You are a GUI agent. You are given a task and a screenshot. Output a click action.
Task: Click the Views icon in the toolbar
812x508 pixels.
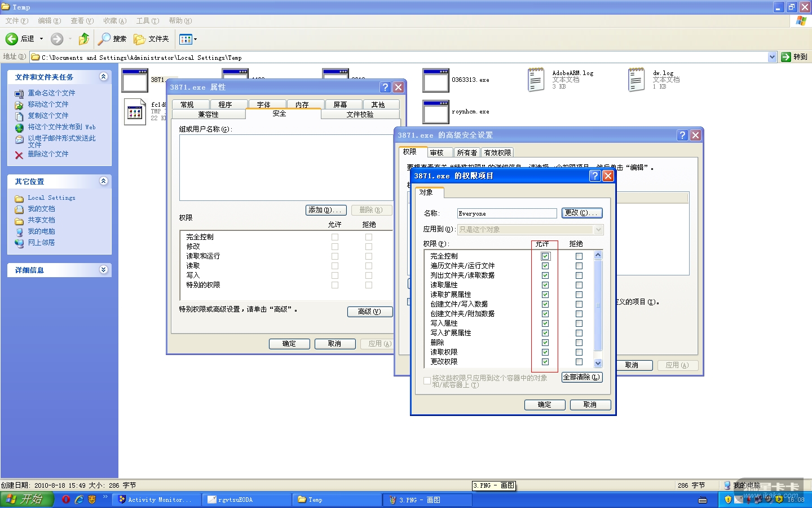(x=186, y=39)
